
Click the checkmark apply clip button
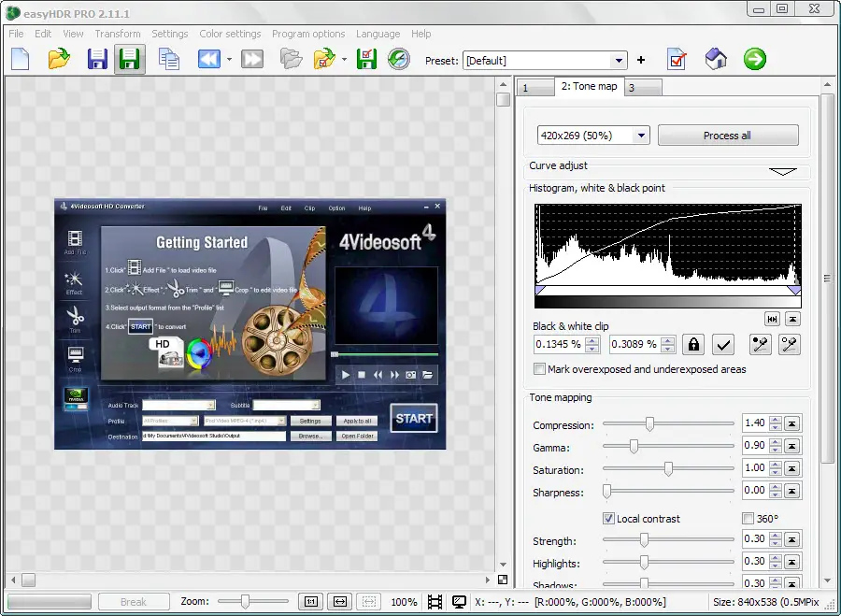723,345
